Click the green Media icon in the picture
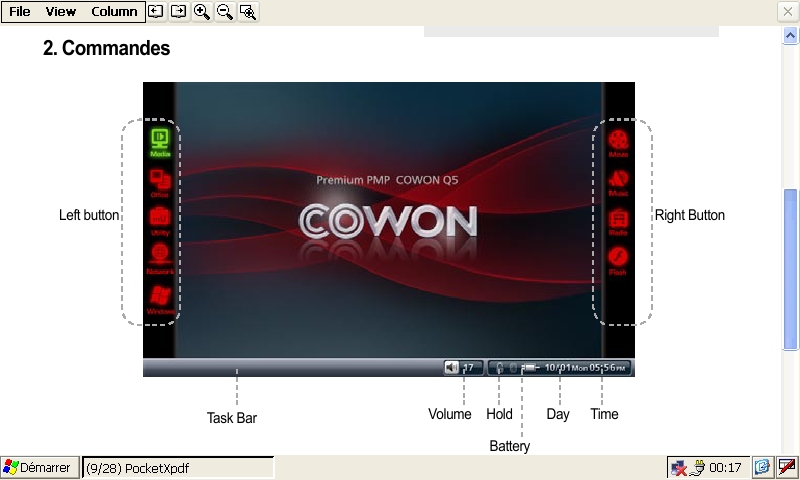Image resolution: width=800 pixels, height=480 pixels. [x=160, y=142]
